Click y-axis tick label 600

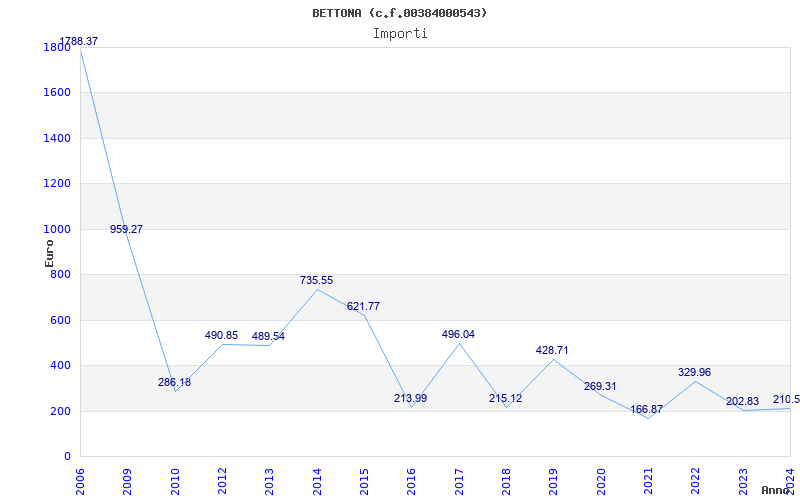coord(61,320)
